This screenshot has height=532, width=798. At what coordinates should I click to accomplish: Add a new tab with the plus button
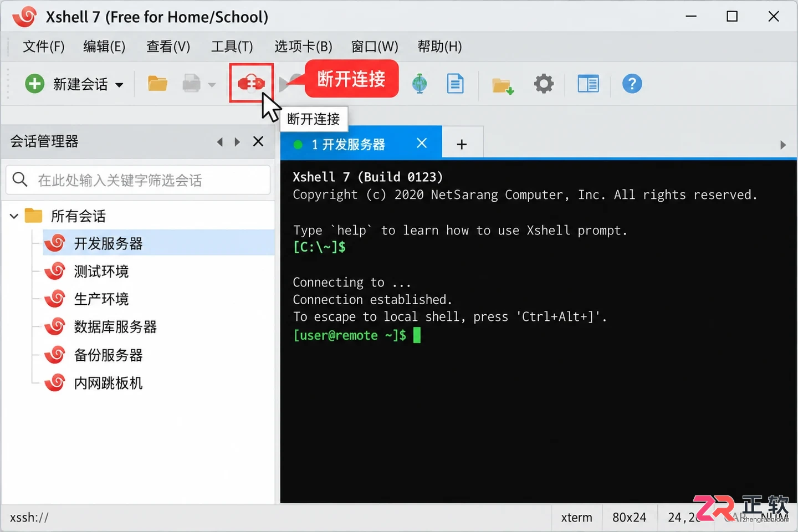click(462, 145)
